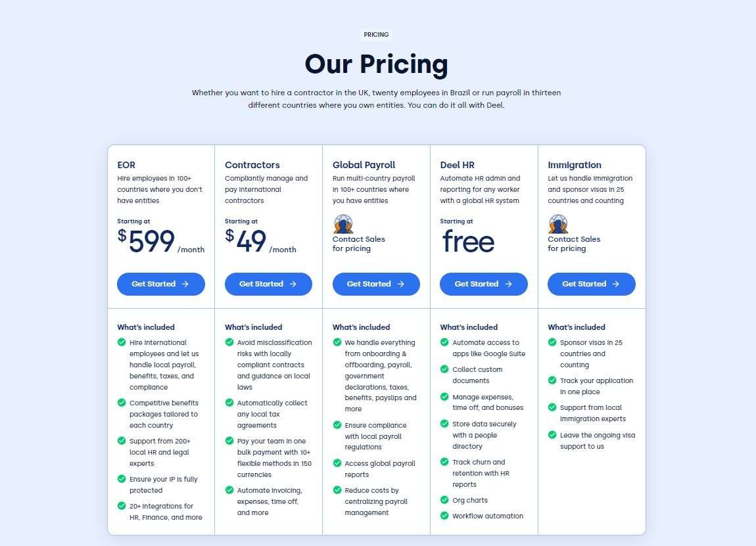Click the arrow icon in Deel HR's Get Started button
The width and height of the screenshot is (756, 546).
[x=508, y=284]
